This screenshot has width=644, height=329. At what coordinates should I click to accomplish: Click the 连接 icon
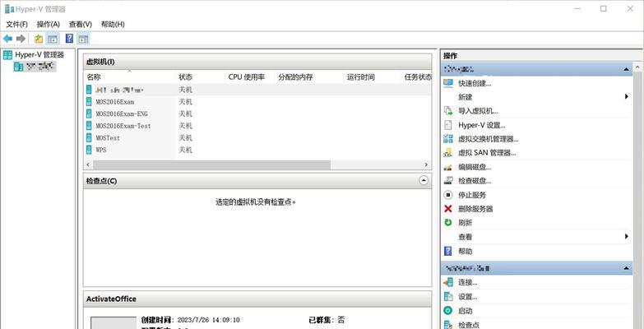[x=448, y=283]
